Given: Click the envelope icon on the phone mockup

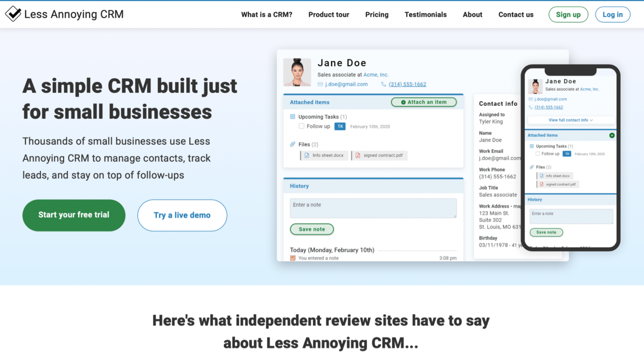Looking at the screenshot, I should 531,99.
